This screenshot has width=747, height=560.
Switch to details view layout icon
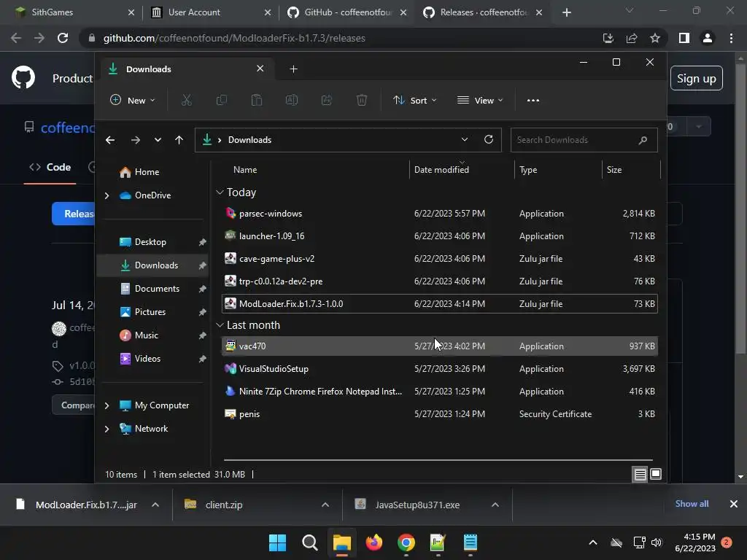pos(640,474)
